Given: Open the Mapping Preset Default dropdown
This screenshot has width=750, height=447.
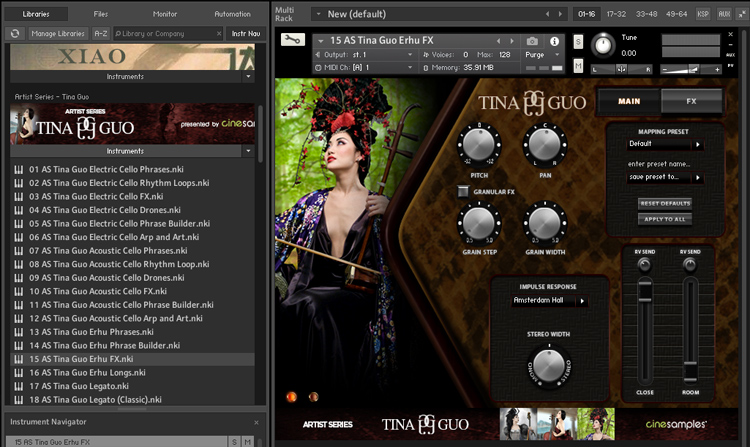Looking at the screenshot, I should [664, 144].
